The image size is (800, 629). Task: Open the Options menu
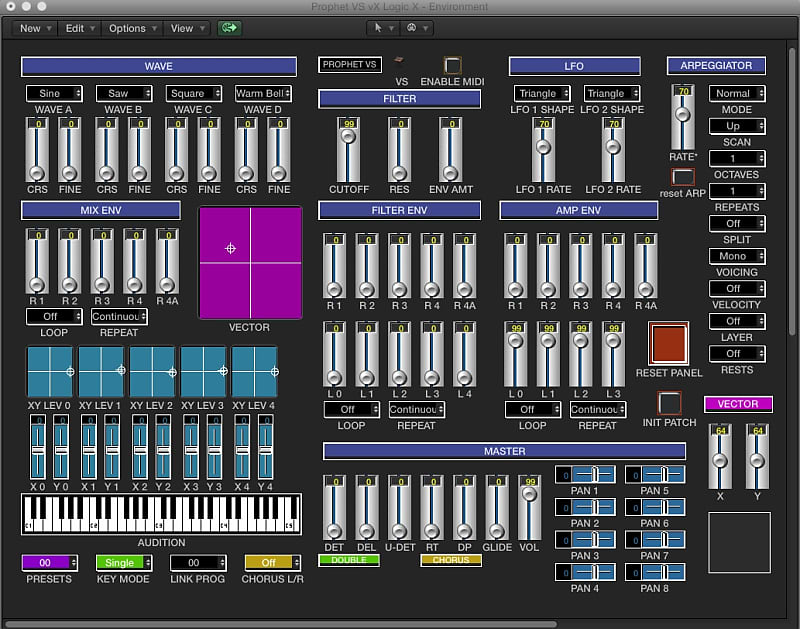tap(131, 28)
